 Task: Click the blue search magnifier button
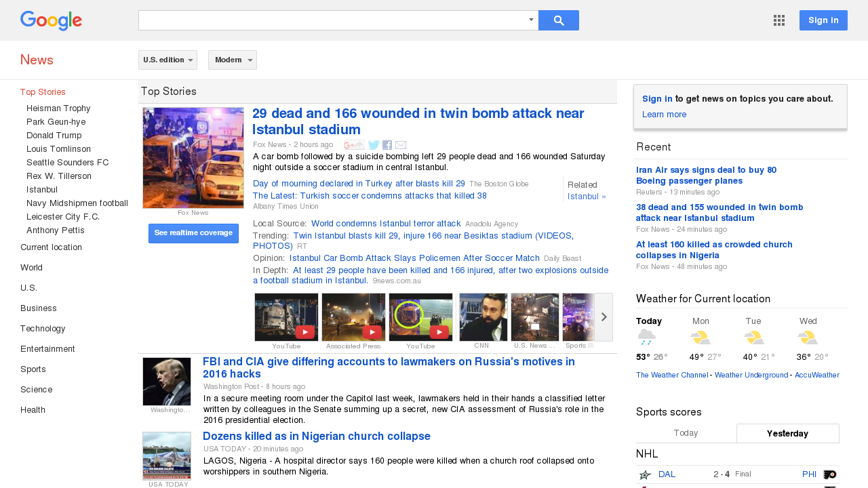559,20
